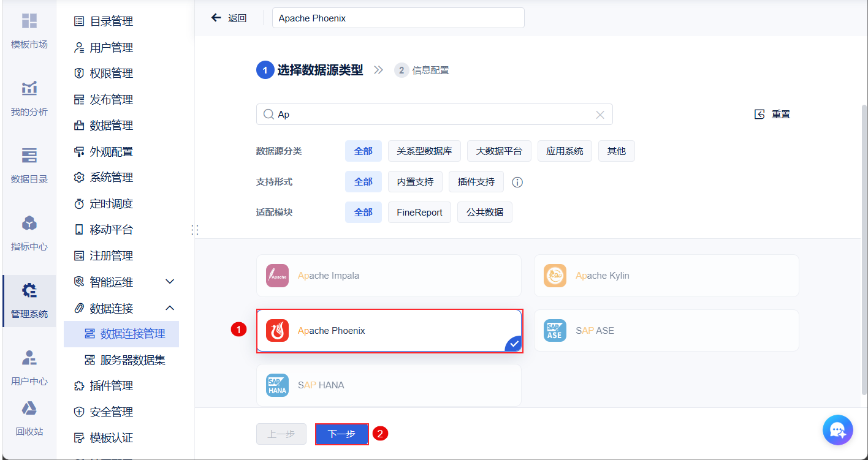Select 全部 in 适配模块 filter
This screenshot has height=460, width=868.
tap(364, 213)
